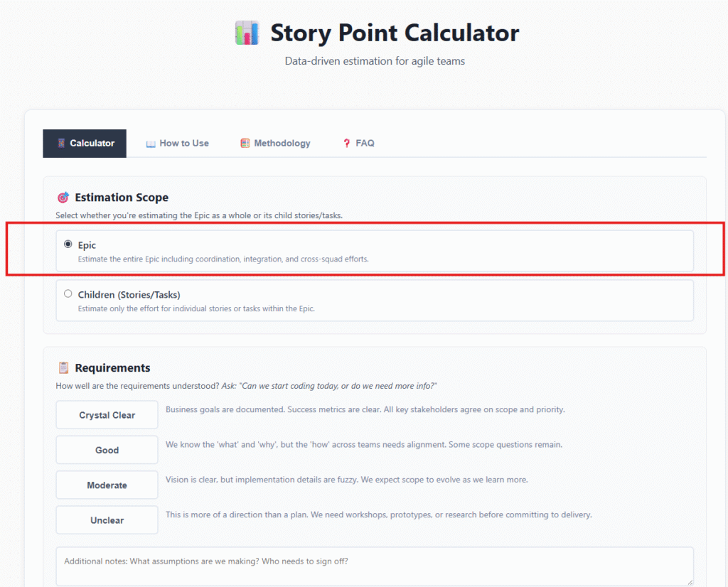
Task: Click the Story Point Calculator heading
Action: tap(395, 33)
